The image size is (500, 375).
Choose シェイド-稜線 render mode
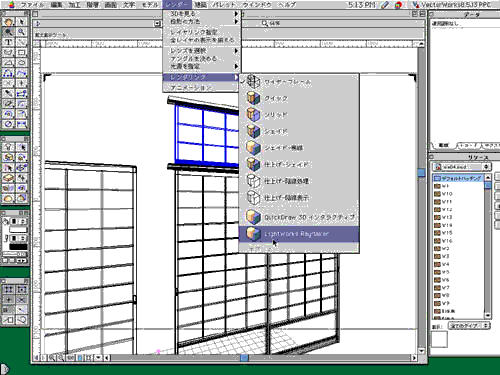299,148
